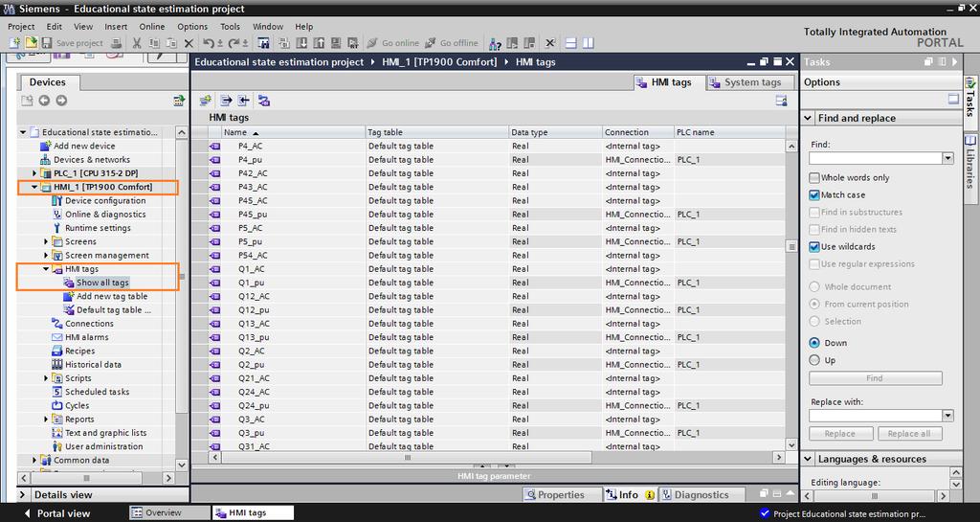Select Up search direction radio
The width and height of the screenshot is (980, 522).
(x=813, y=360)
